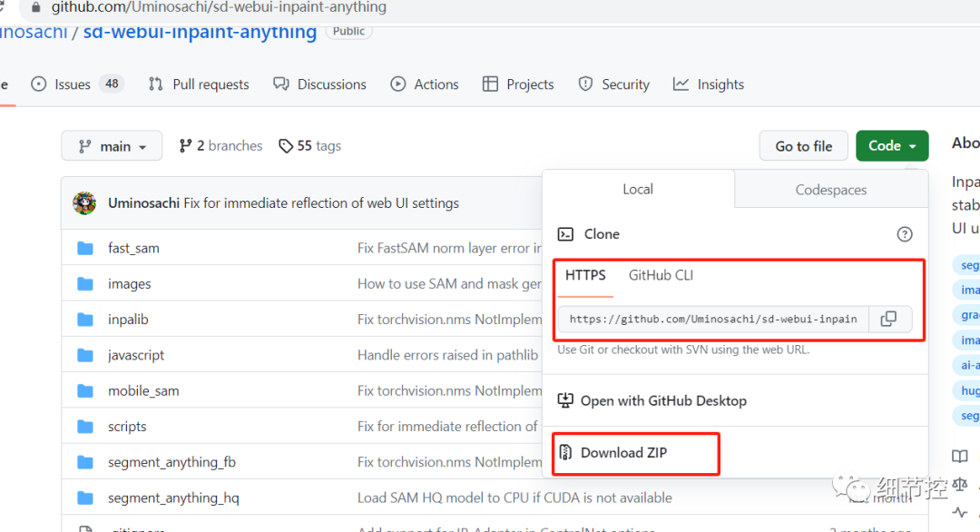Click the Security shield icon
This screenshot has width=980, height=532.
click(x=585, y=84)
